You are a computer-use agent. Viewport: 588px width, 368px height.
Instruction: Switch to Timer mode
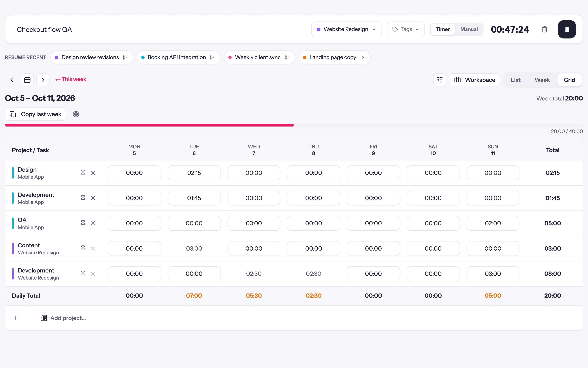(443, 29)
